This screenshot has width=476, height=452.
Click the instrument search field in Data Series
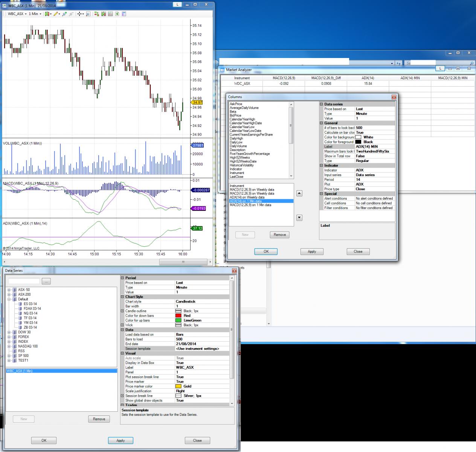pos(24,281)
